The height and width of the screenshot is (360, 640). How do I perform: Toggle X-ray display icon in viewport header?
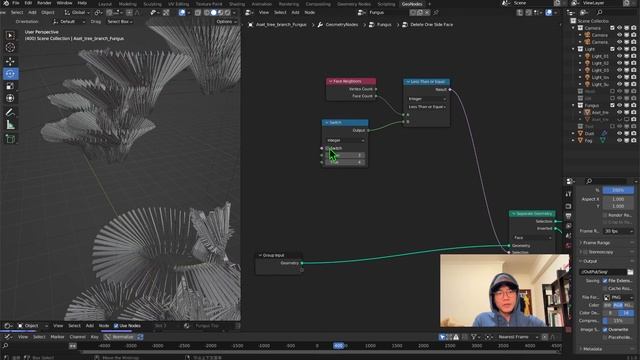198,13
